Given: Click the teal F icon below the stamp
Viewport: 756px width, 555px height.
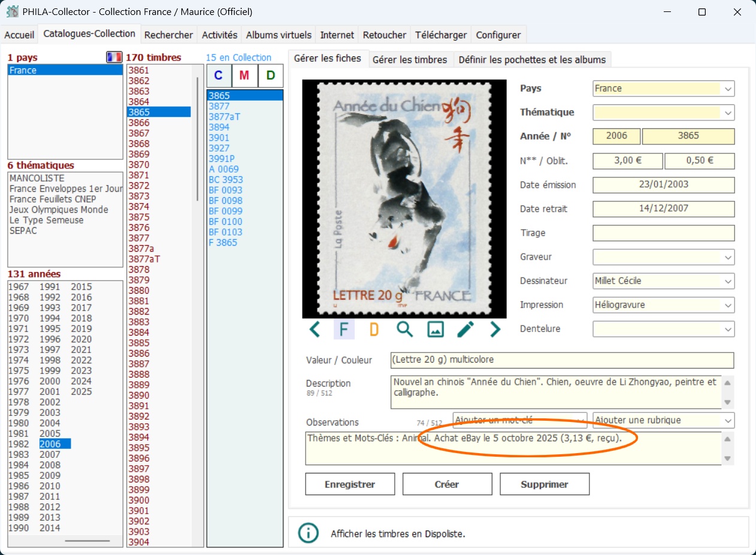Looking at the screenshot, I should (344, 329).
